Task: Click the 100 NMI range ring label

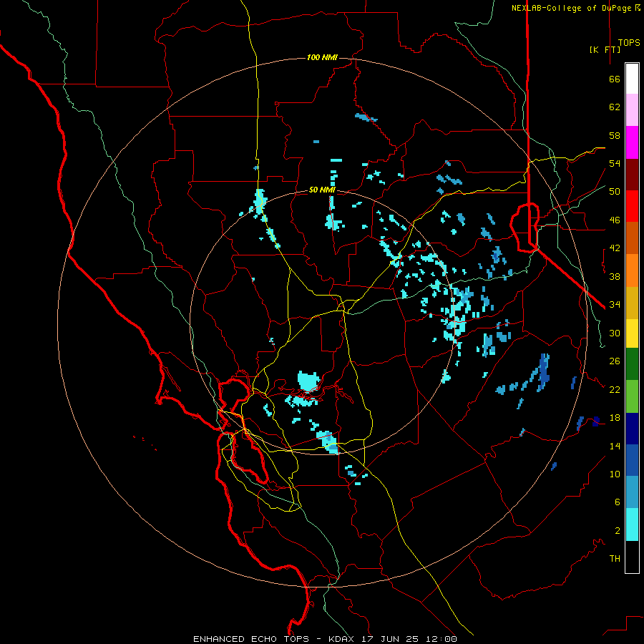Action: click(322, 57)
